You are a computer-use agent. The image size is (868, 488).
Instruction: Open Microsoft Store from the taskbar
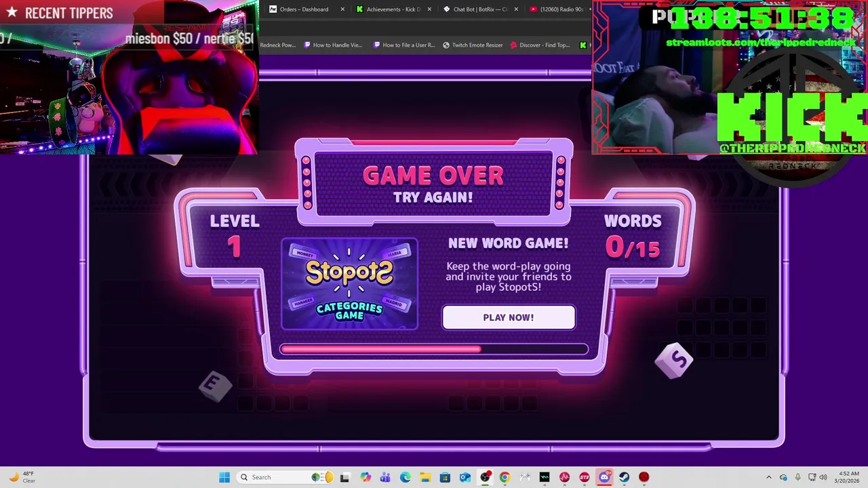[445, 477]
